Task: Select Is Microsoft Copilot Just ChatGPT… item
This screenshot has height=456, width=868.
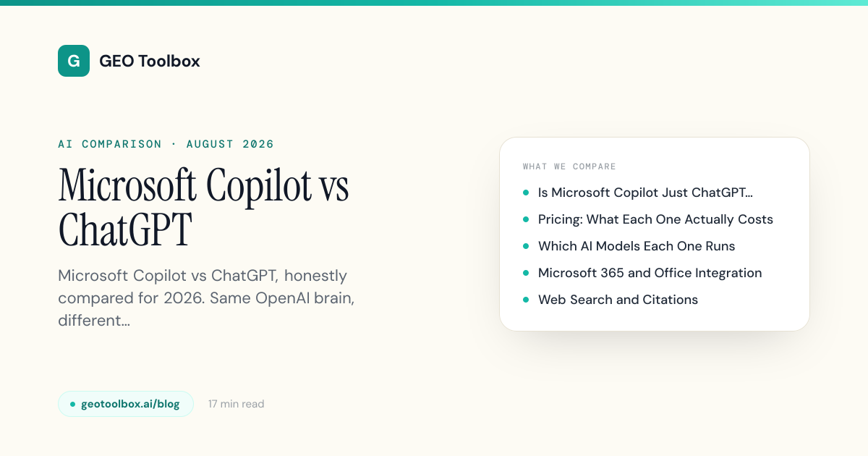Action: [645, 193]
